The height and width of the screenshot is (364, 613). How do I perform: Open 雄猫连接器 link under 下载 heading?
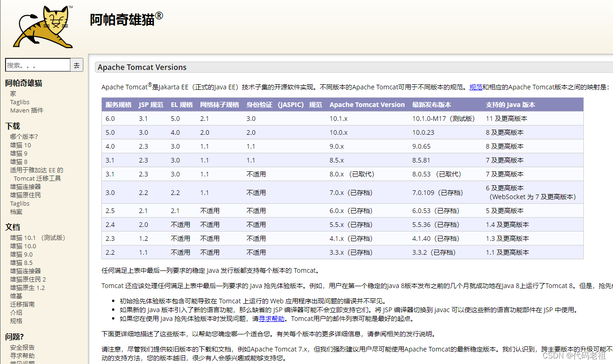[x=25, y=187]
